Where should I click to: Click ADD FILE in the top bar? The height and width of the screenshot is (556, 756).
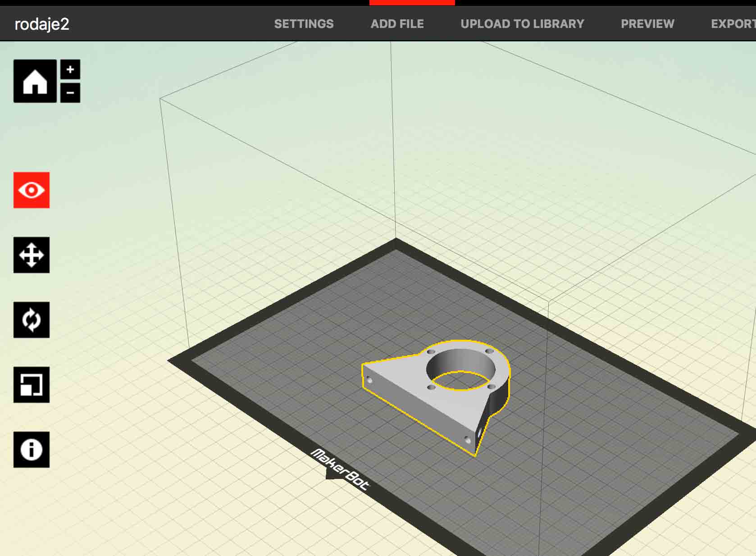tap(397, 24)
